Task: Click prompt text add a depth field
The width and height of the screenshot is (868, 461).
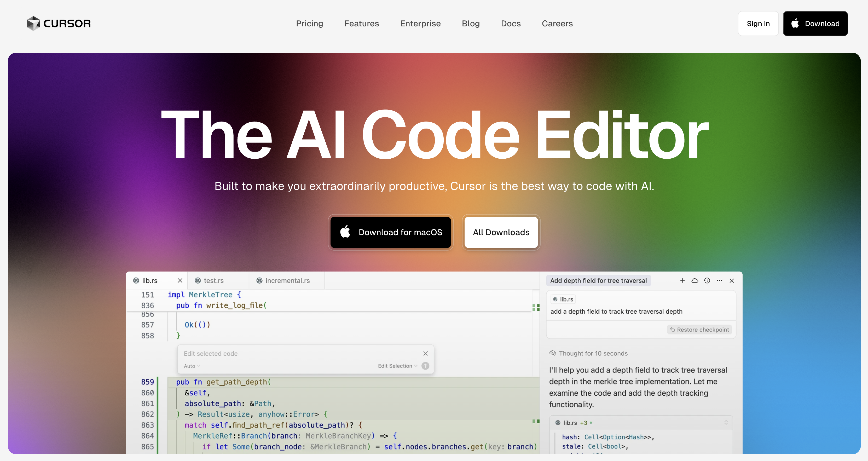Action: (x=616, y=311)
